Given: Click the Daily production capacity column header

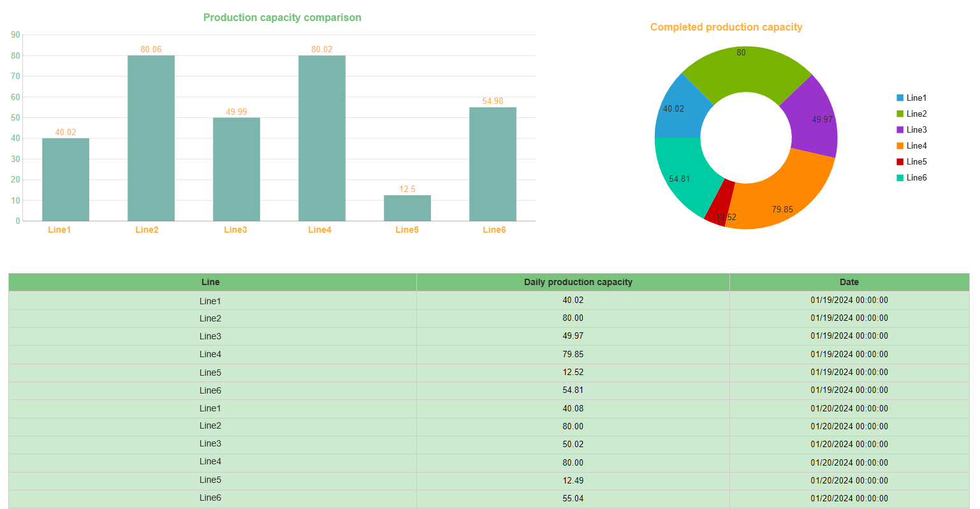Looking at the screenshot, I should point(578,282).
